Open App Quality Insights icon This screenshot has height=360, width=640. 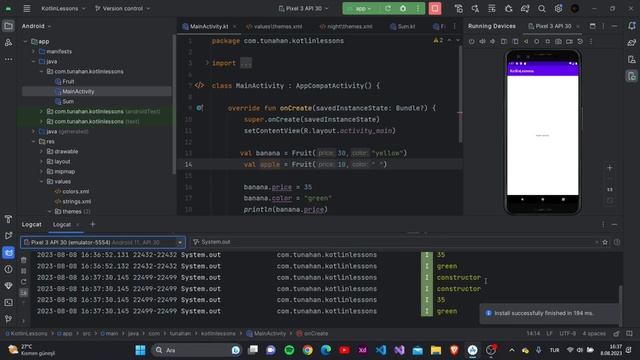8,286
